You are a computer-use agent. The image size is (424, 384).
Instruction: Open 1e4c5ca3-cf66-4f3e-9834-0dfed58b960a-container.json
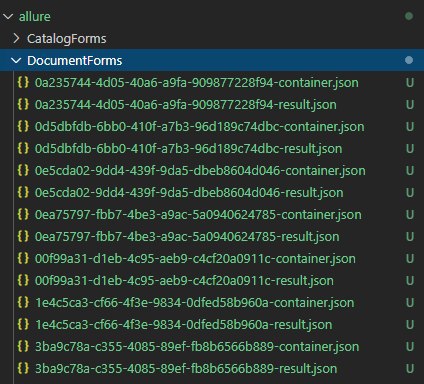coord(195,303)
